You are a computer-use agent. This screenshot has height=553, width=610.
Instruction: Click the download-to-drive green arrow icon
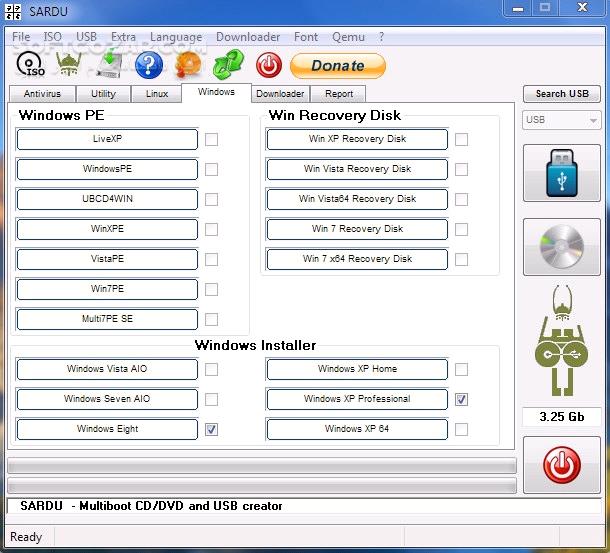110,64
